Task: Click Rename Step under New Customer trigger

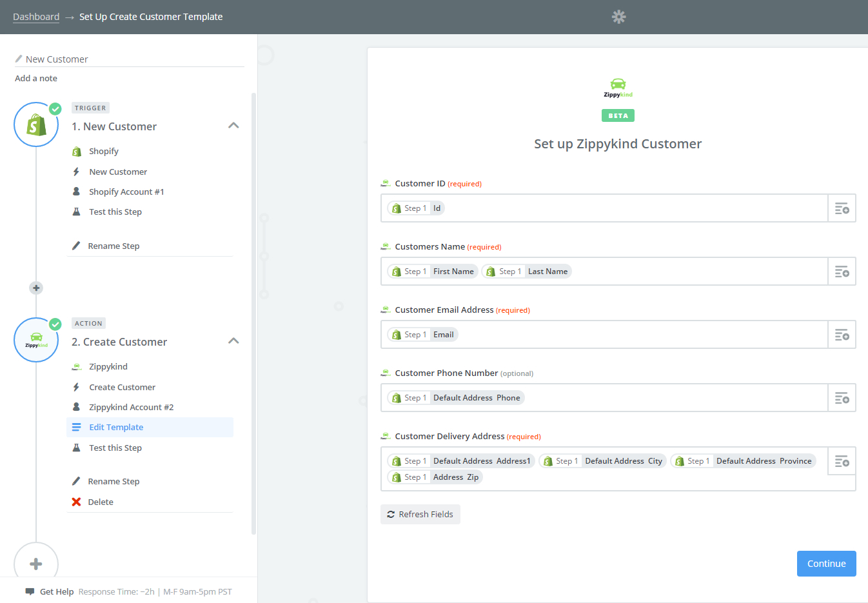Action: tap(113, 246)
